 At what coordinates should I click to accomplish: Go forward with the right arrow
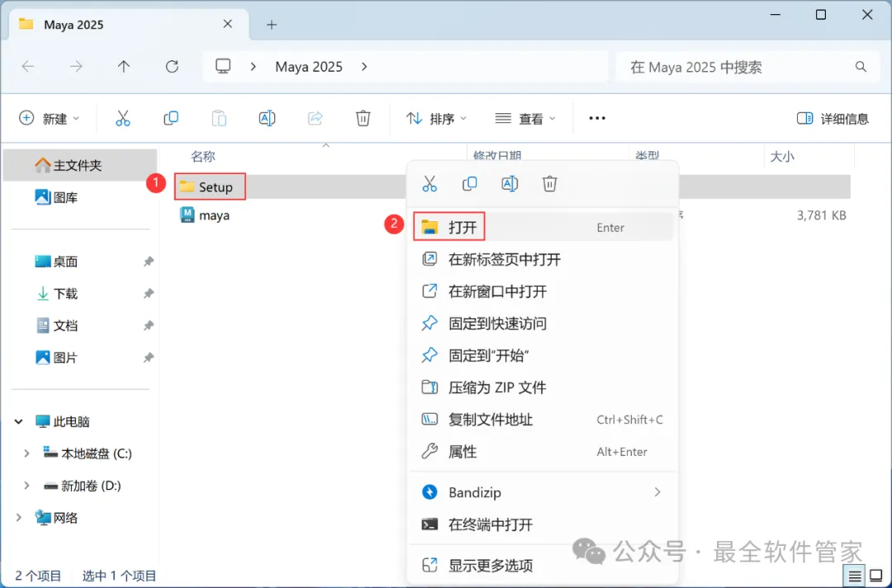(x=76, y=67)
